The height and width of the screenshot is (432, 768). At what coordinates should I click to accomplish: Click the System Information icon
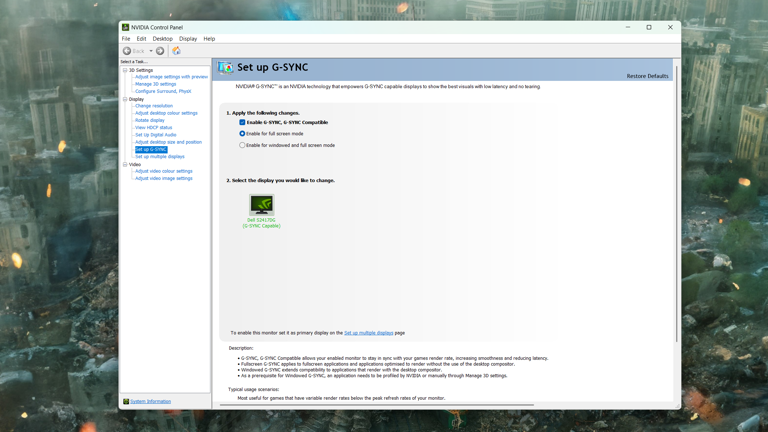[126, 402]
